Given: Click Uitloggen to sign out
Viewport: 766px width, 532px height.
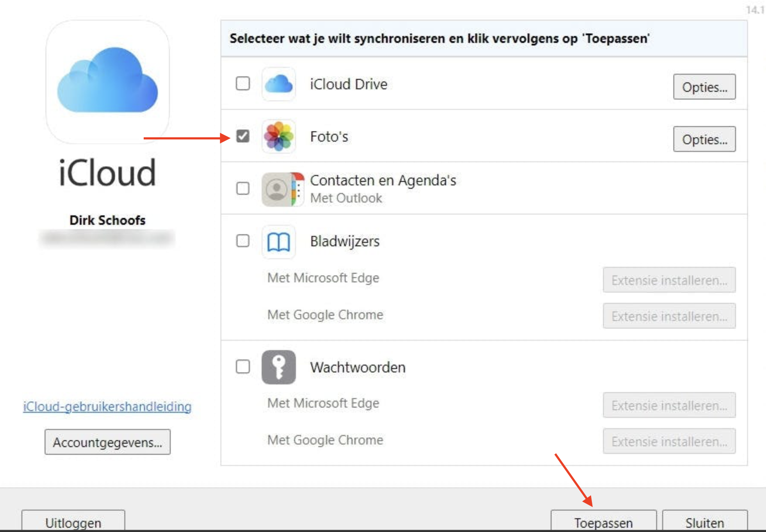Looking at the screenshot, I should [x=73, y=522].
